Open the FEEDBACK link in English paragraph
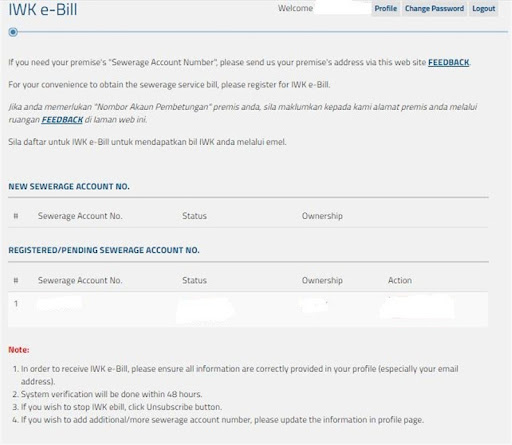The width and height of the screenshot is (512, 445). [x=448, y=62]
